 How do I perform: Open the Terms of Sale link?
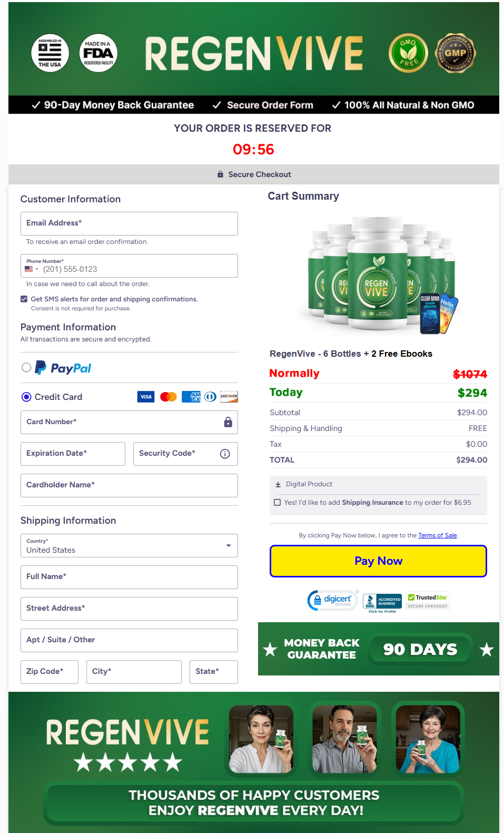[x=437, y=535]
